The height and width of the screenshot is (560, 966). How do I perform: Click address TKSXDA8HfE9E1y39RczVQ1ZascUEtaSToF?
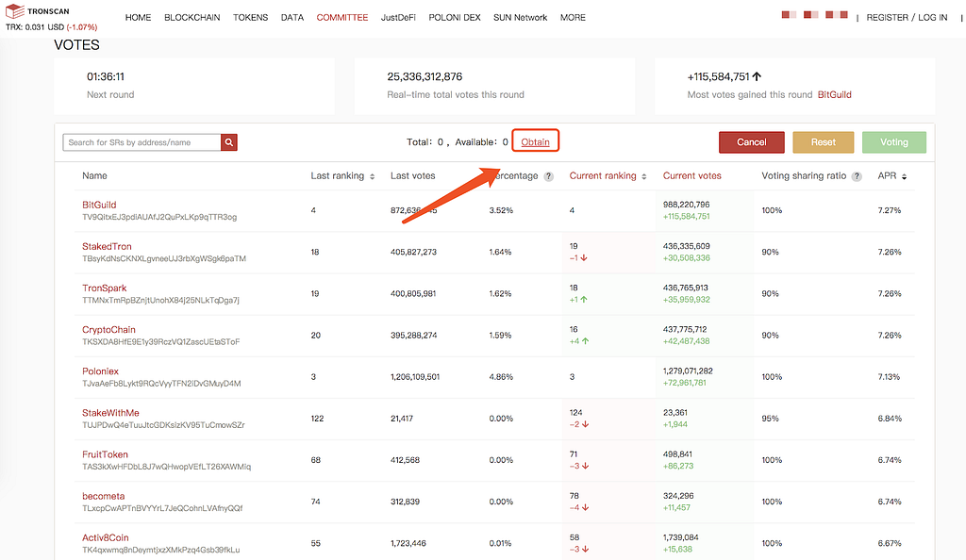160,342
